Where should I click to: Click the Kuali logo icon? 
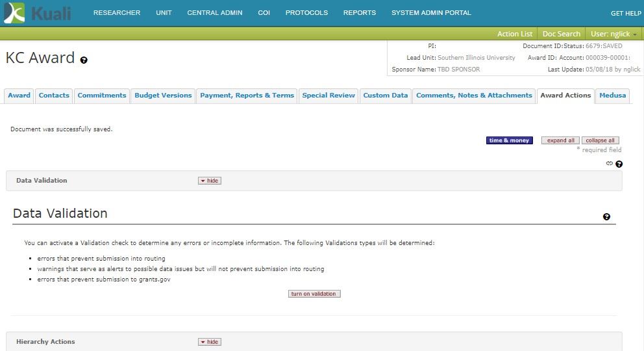tap(14, 13)
